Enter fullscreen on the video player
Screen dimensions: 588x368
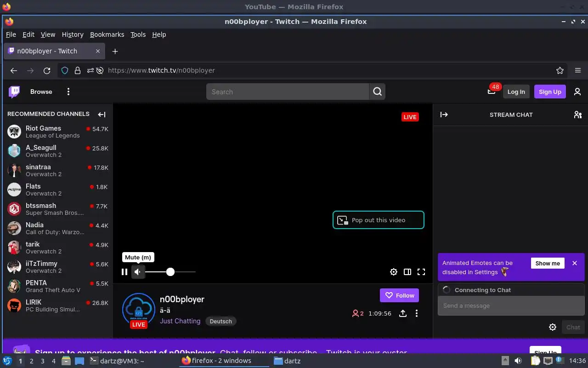pos(421,272)
